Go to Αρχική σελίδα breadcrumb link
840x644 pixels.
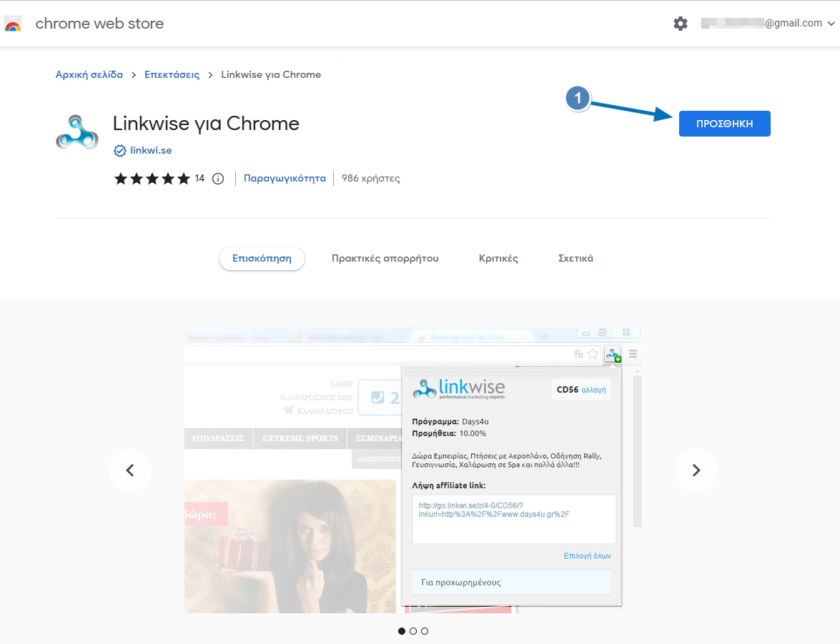point(89,75)
